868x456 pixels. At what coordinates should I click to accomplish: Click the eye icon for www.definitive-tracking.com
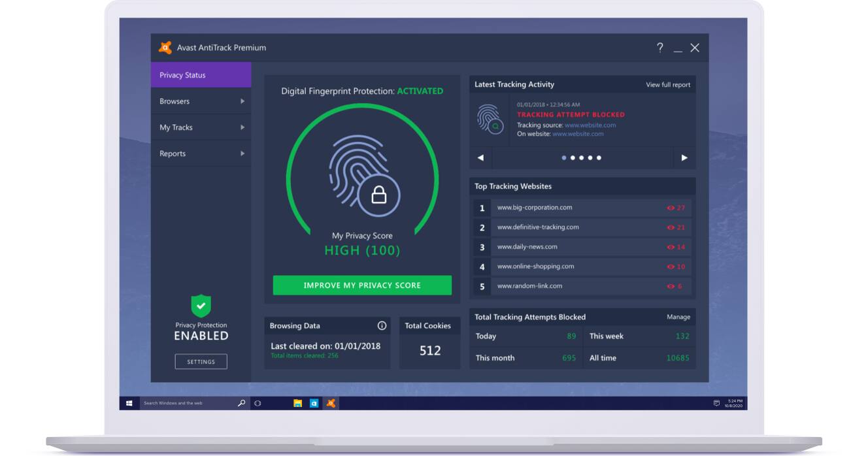(x=671, y=227)
